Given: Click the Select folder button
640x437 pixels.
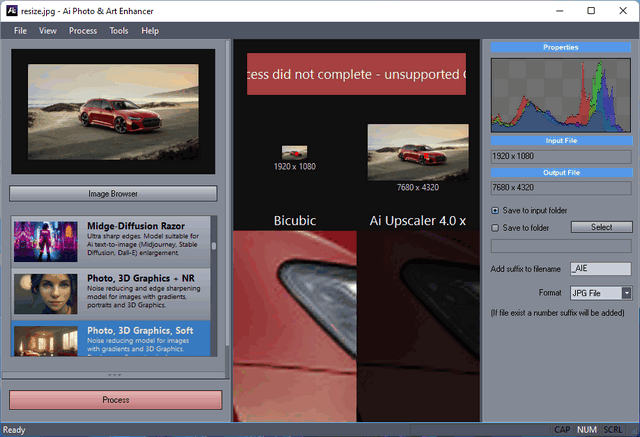Looking at the screenshot, I should click(601, 227).
